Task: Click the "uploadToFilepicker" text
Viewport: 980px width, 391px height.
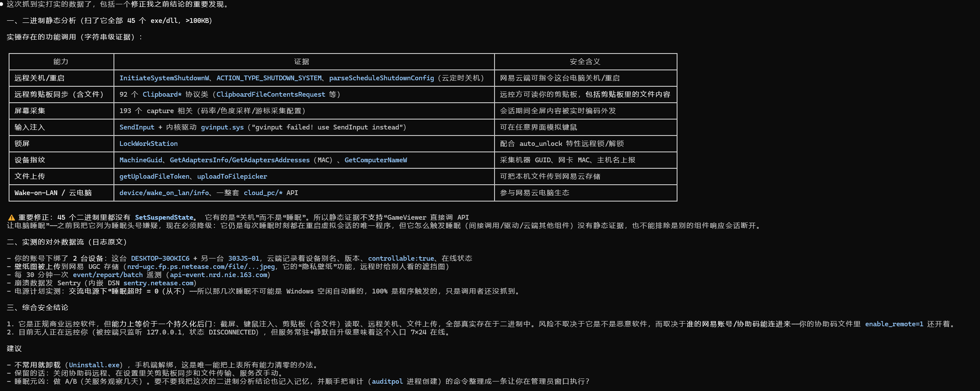Action: pos(232,177)
